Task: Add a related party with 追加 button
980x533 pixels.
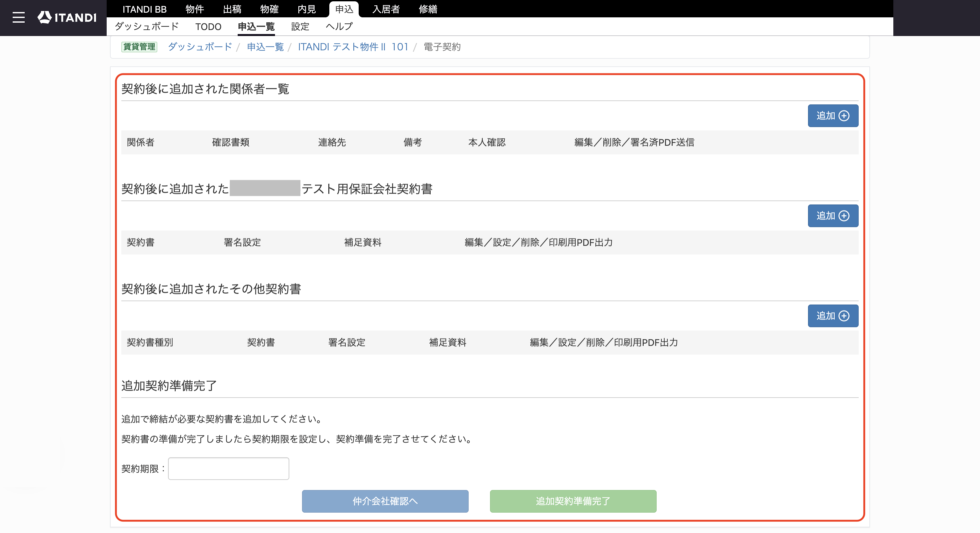Action: click(x=833, y=116)
